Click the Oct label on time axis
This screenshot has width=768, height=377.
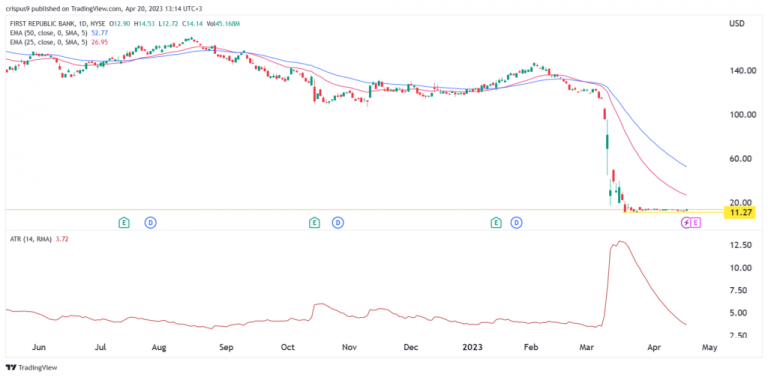point(288,348)
